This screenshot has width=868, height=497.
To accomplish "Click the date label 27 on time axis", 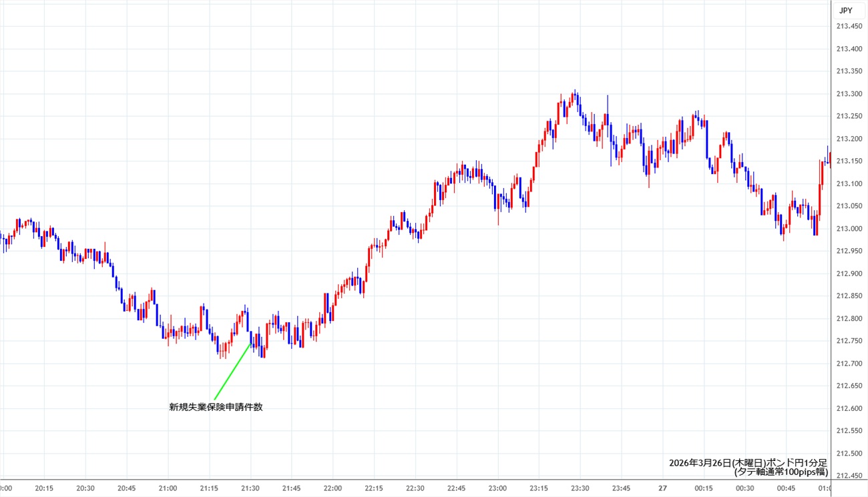I will [662, 488].
